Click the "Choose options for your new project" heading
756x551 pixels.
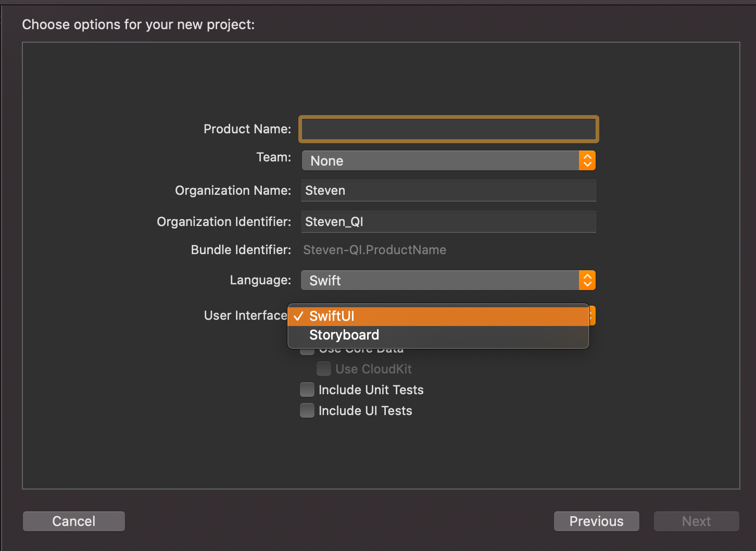point(138,24)
